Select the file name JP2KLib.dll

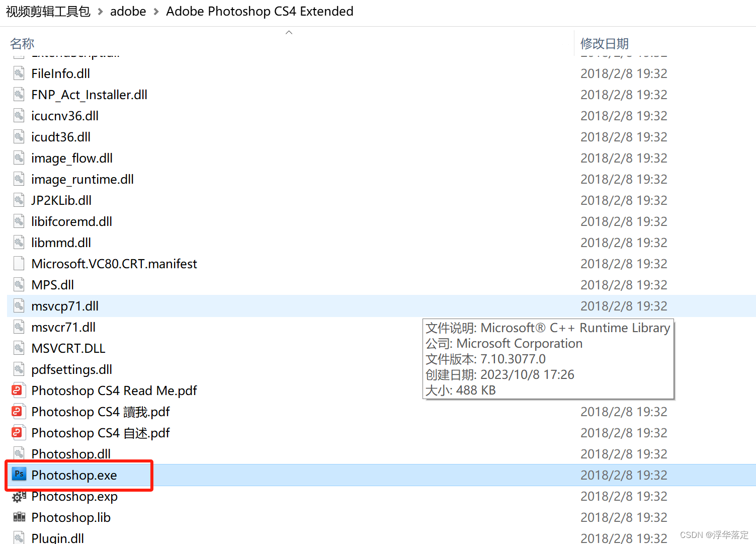coord(61,200)
